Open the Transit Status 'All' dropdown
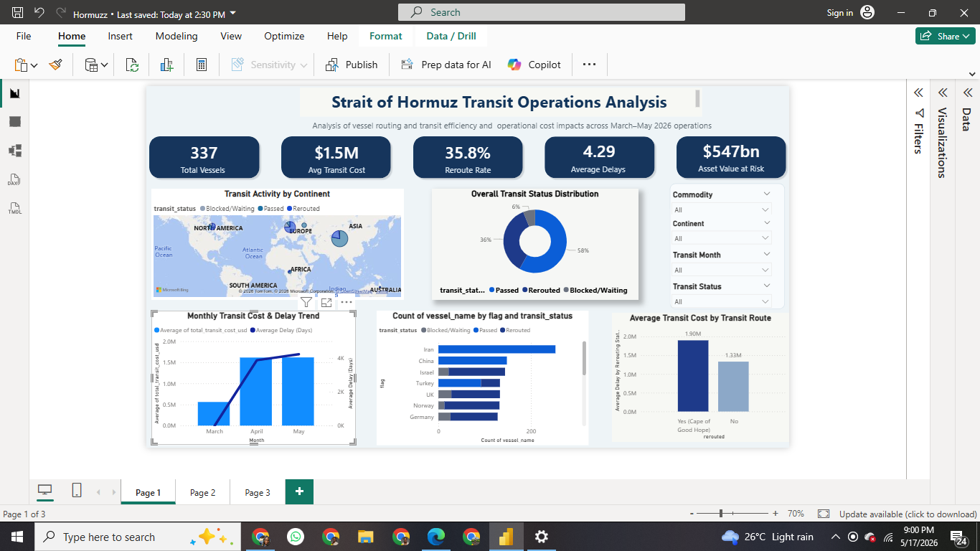This screenshot has width=980, height=551. click(721, 301)
